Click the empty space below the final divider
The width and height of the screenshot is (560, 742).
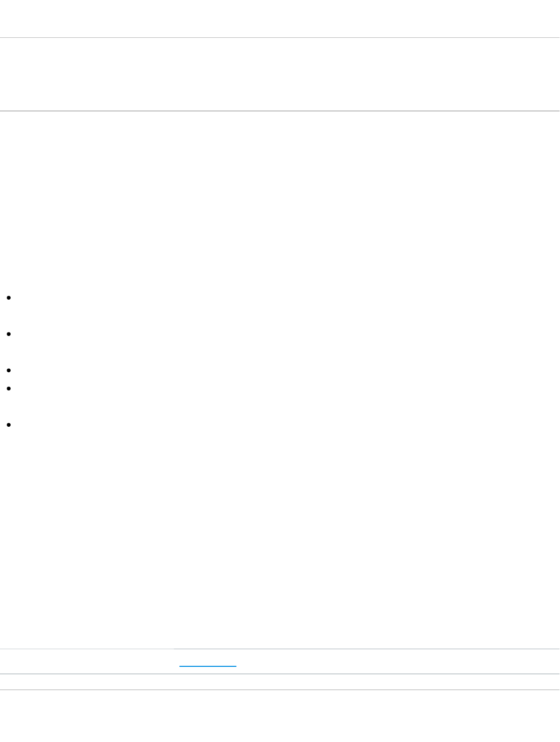click(280, 716)
